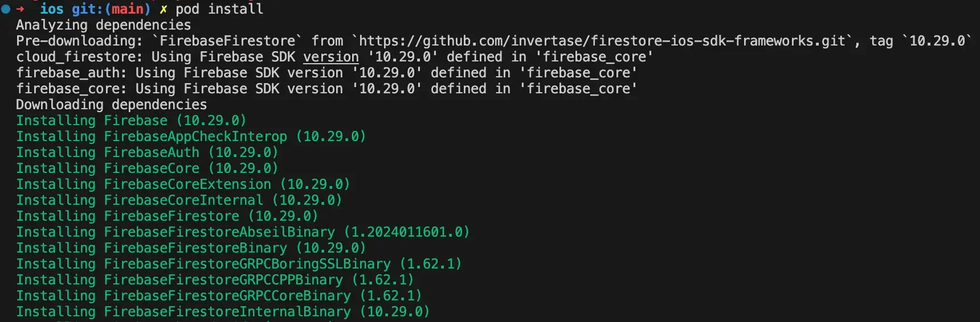This screenshot has width=980, height=322.
Task: Click the underlined word 'version'
Action: (331, 57)
